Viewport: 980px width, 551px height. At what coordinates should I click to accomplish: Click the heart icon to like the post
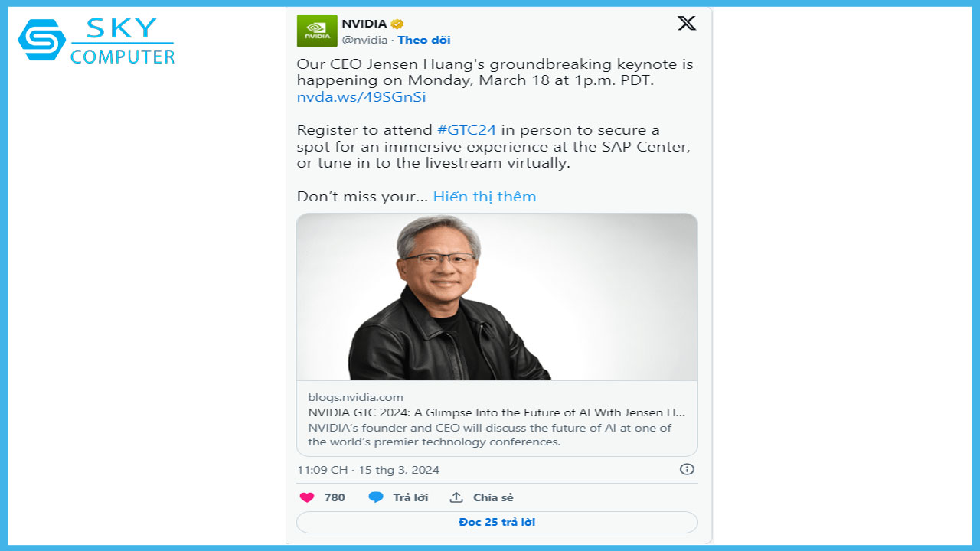tap(305, 497)
